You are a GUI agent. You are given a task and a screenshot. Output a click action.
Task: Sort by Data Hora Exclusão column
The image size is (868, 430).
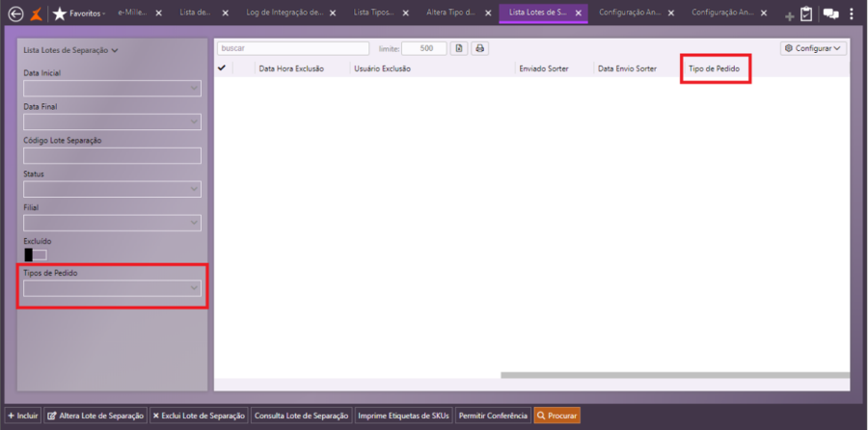point(291,68)
